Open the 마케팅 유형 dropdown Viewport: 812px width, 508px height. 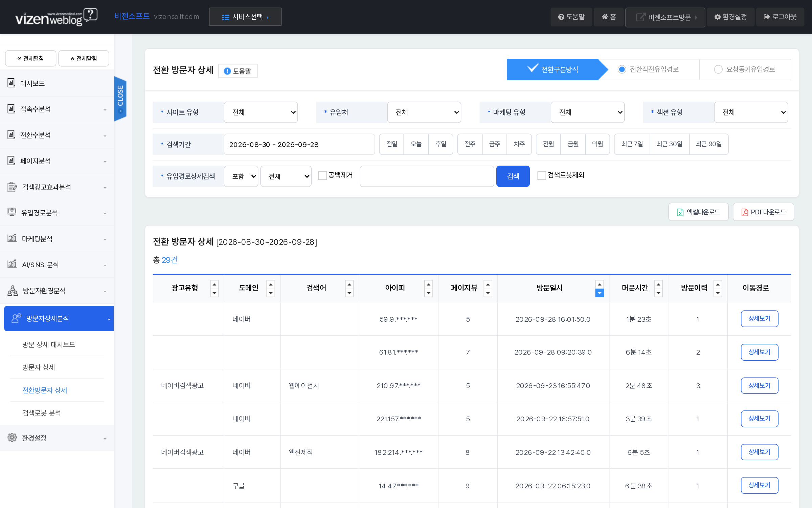(588, 112)
